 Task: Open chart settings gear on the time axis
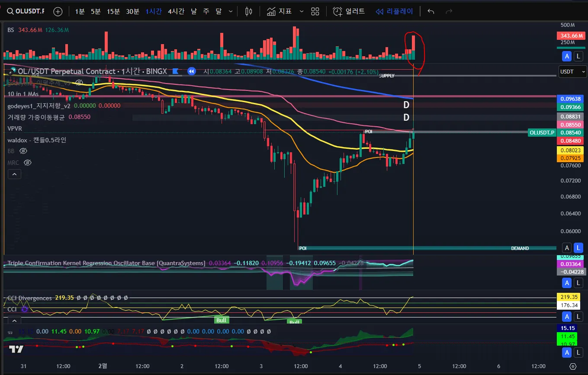point(573,366)
